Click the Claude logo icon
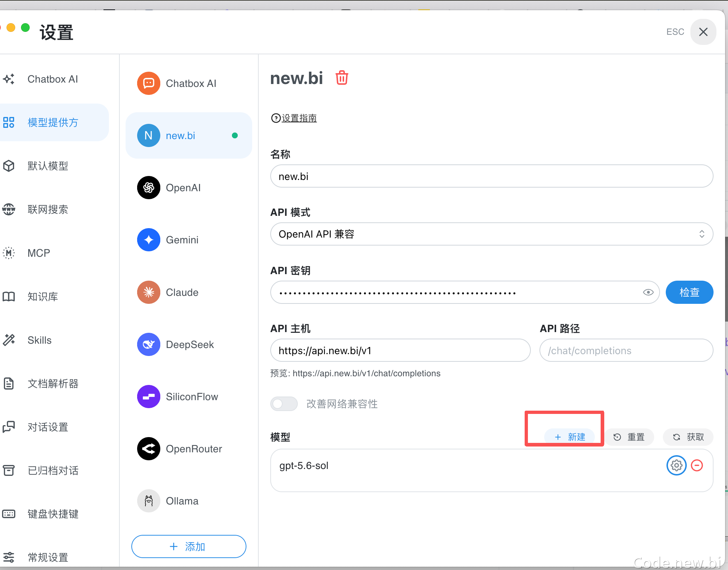728x570 pixels. [148, 292]
